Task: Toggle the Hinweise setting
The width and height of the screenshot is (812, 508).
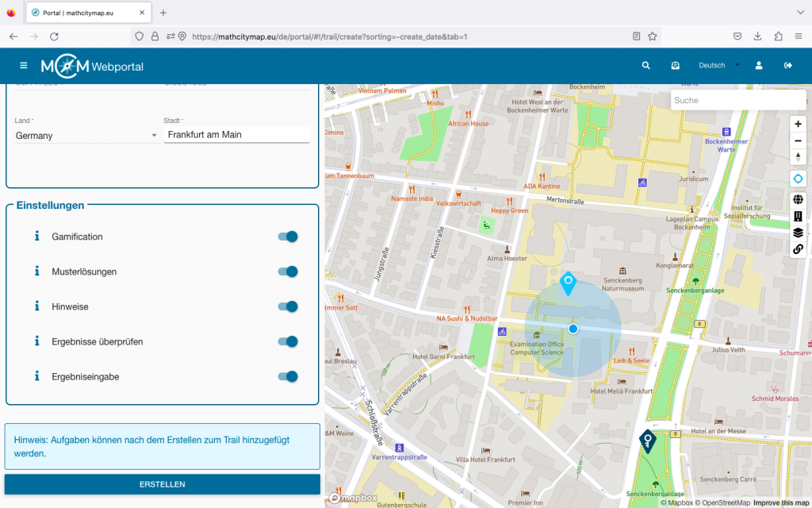Action: (x=287, y=306)
